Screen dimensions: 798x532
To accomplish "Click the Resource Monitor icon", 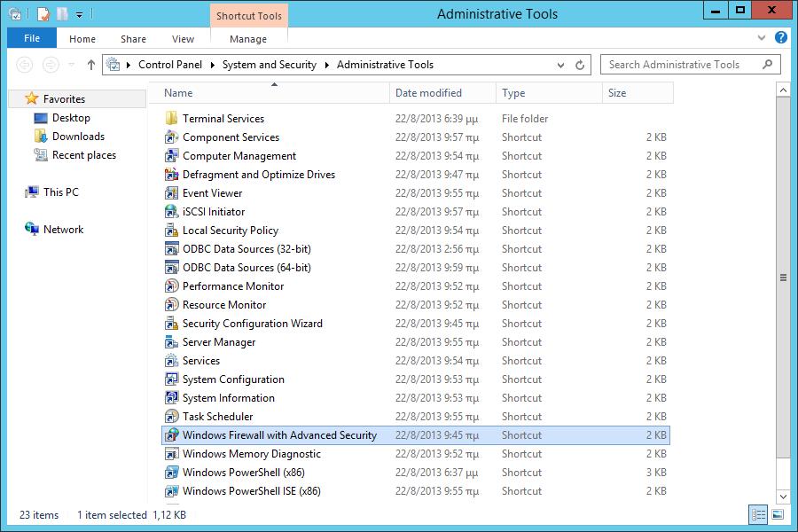I will click(x=171, y=304).
